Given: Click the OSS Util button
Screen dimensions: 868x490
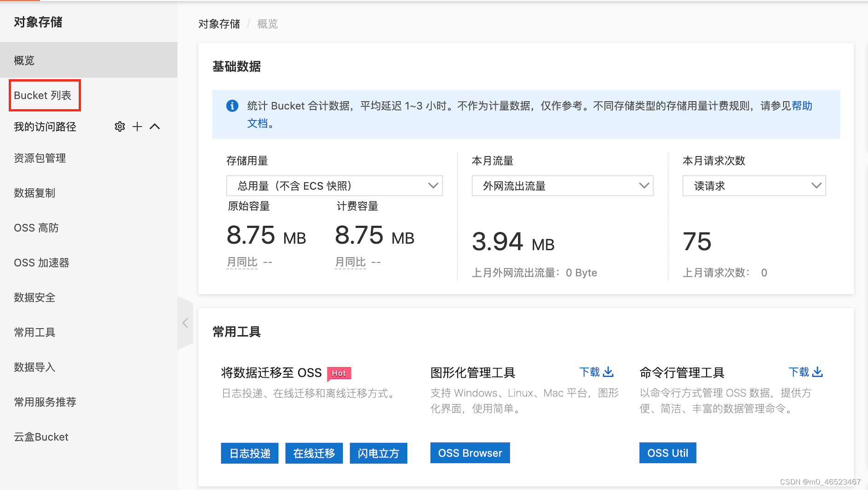Looking at the screenshot, I should (668, 453).
